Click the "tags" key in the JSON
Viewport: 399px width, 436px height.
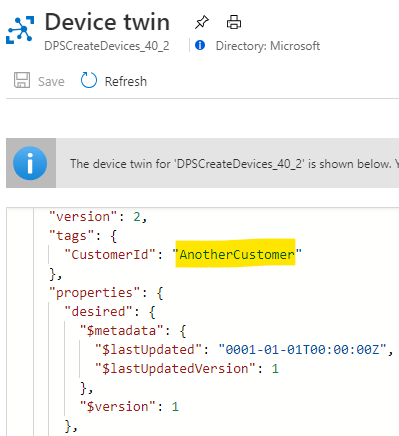point(72,236)
